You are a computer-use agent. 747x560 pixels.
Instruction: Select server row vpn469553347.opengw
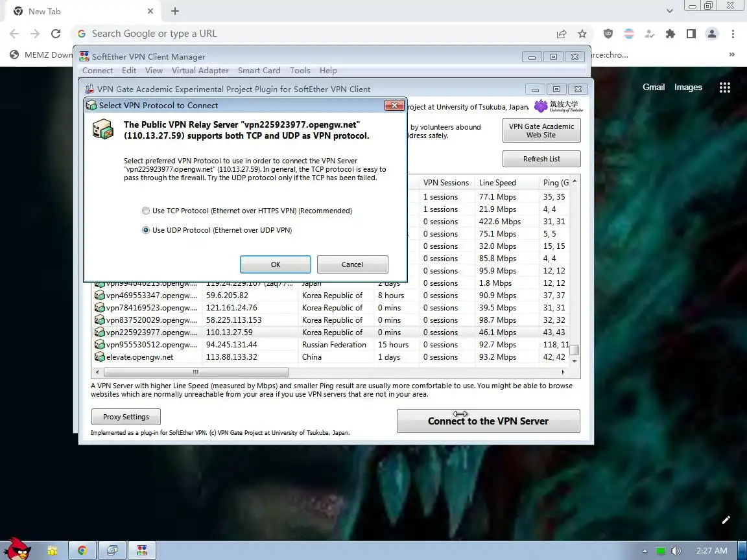[x=330, y=296]
